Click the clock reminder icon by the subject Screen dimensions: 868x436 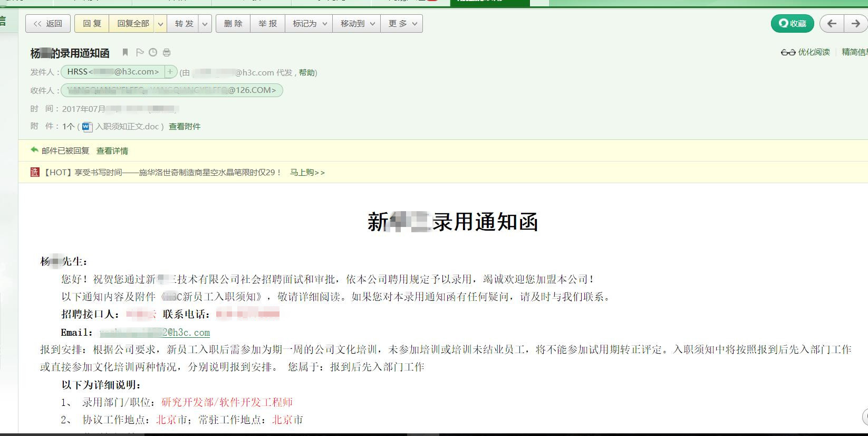click(153, 52)
